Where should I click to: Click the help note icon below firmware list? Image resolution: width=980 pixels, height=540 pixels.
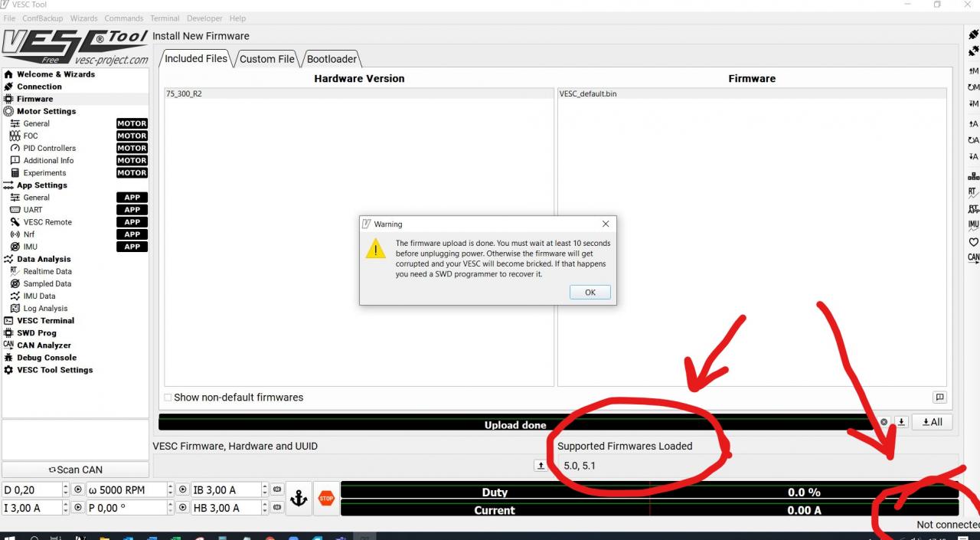(939, 398)
